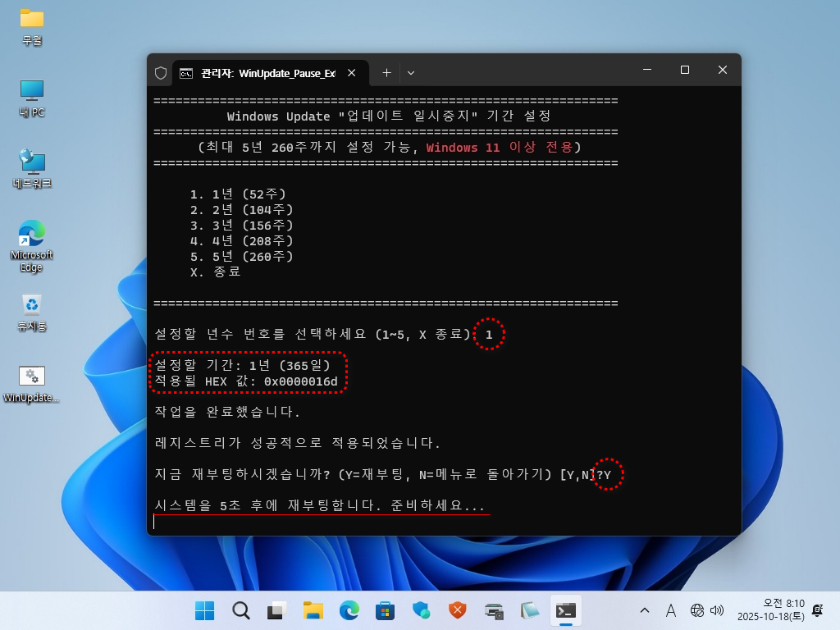This screenshot has height=630, width=840.
Task: Minimize the terminal window
Action: pos(647,71)
